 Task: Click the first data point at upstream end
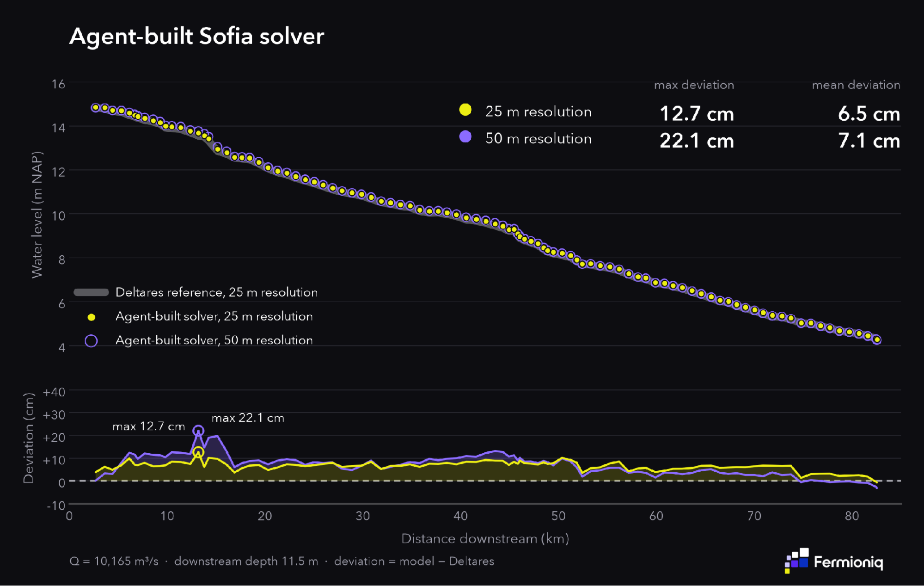pos(96,107)
